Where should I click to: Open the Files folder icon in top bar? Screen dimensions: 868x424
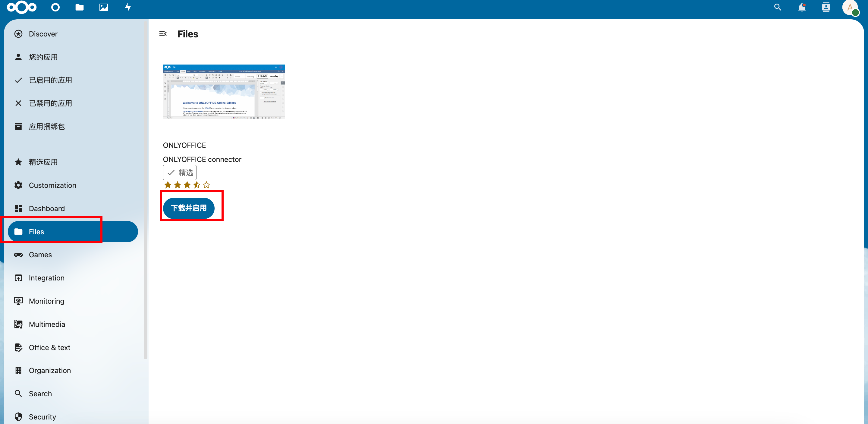80,7
